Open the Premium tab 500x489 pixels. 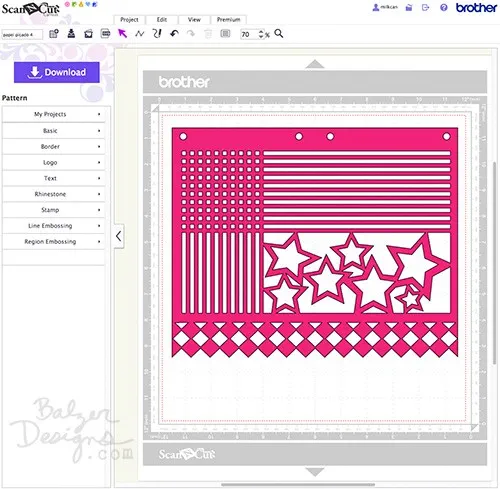coord(229,20)
